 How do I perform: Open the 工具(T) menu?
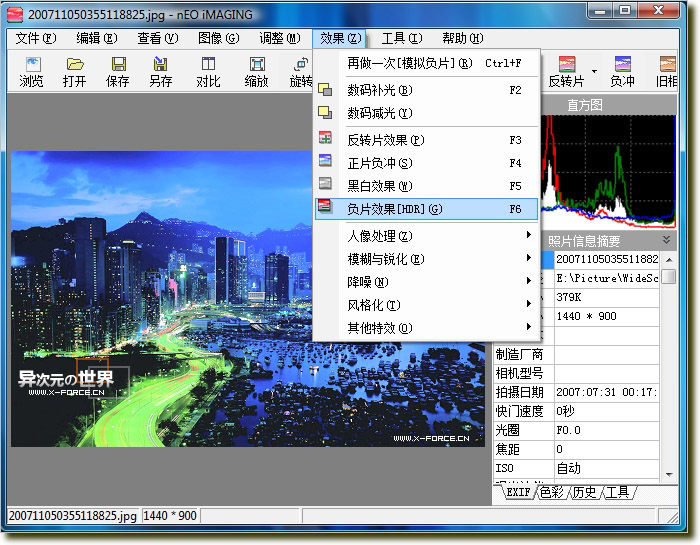coord(401,38)
